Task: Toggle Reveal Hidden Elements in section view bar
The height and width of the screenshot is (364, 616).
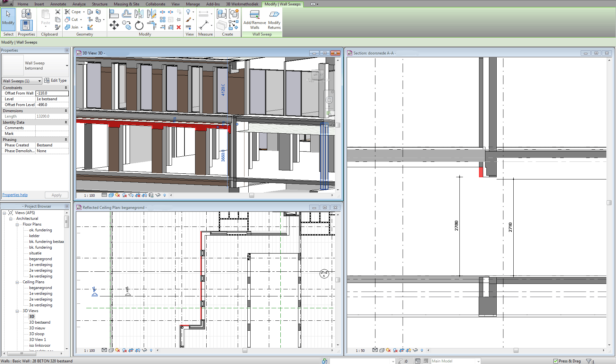Action: click(422, 350)
